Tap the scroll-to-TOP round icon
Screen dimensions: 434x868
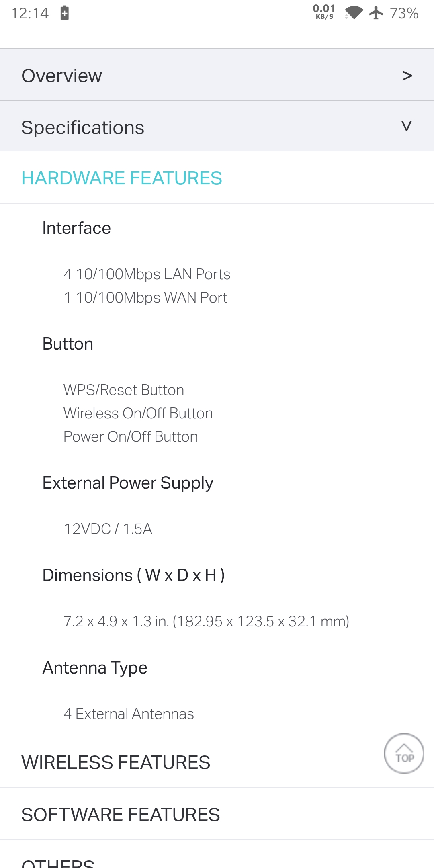point(404,753)
